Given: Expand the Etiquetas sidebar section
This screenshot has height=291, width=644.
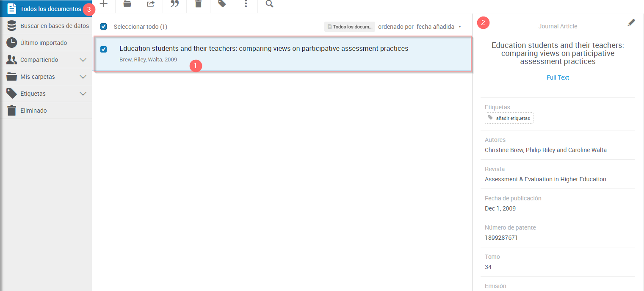Looking at the screenshot, I should (x=83, y=94).
